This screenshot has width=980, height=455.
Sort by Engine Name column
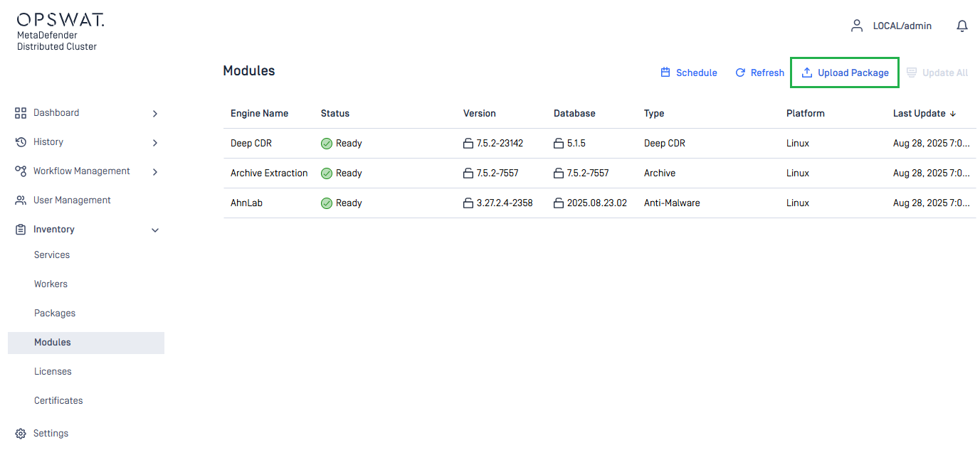(x=260, y=114)
